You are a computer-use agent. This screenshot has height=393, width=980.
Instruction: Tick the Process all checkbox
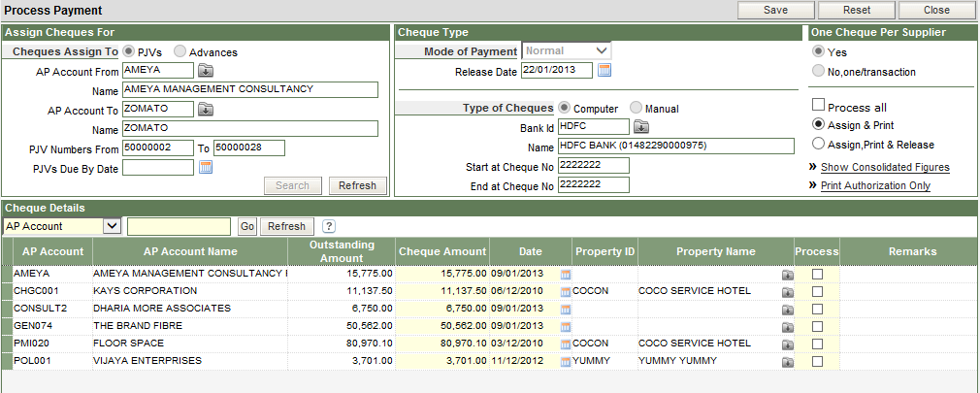coord(817,106)
